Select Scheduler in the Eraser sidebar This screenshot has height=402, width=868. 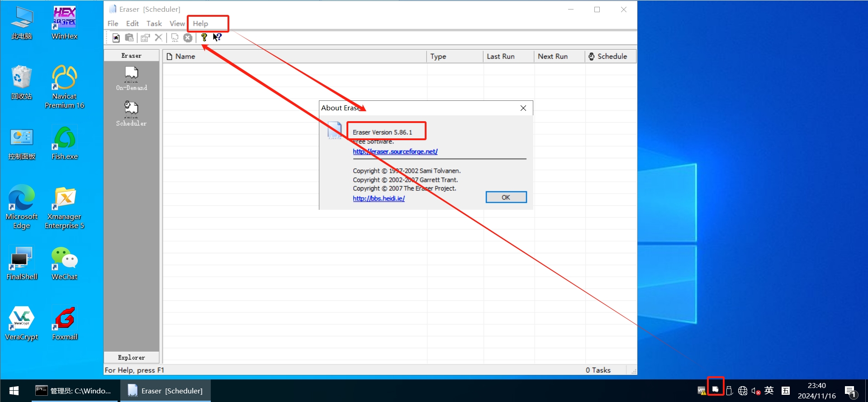pyautogui.click(x=132, y=114)
